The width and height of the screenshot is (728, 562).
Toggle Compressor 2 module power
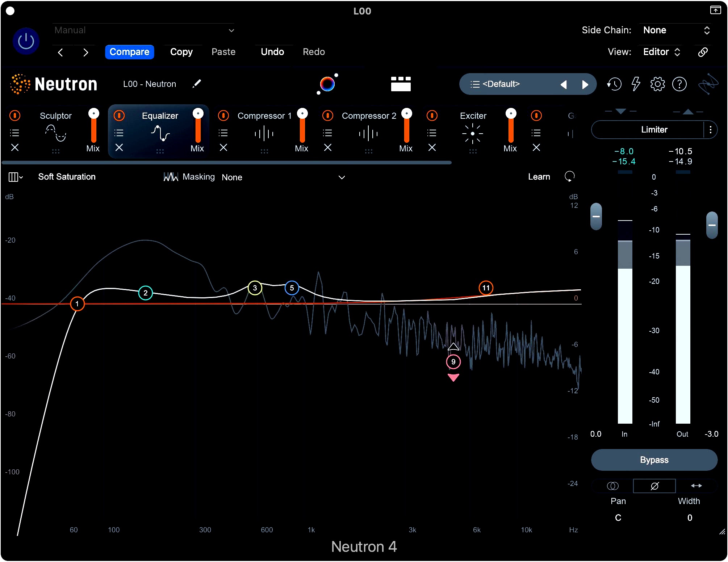click(x=328, y=116)
